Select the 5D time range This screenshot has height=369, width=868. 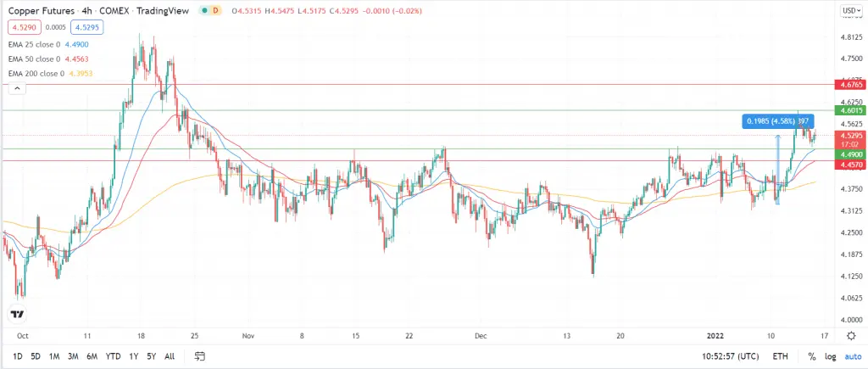[x=36, y=356]
